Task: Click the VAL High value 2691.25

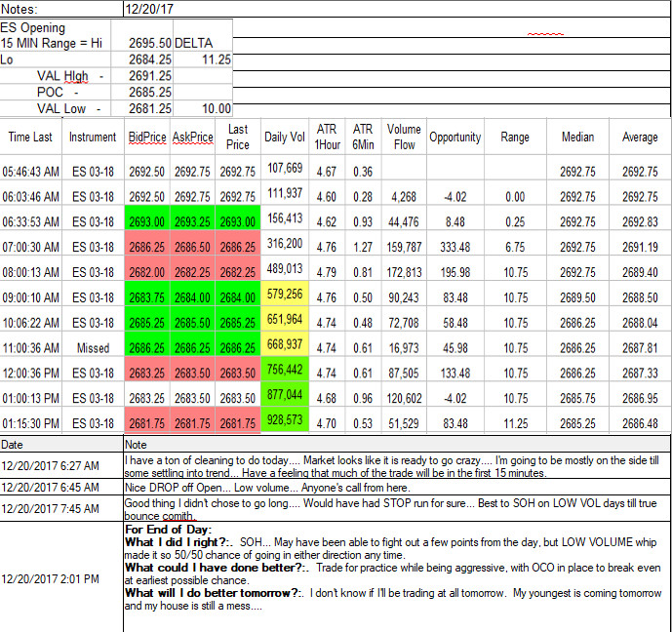Action: 141,76
